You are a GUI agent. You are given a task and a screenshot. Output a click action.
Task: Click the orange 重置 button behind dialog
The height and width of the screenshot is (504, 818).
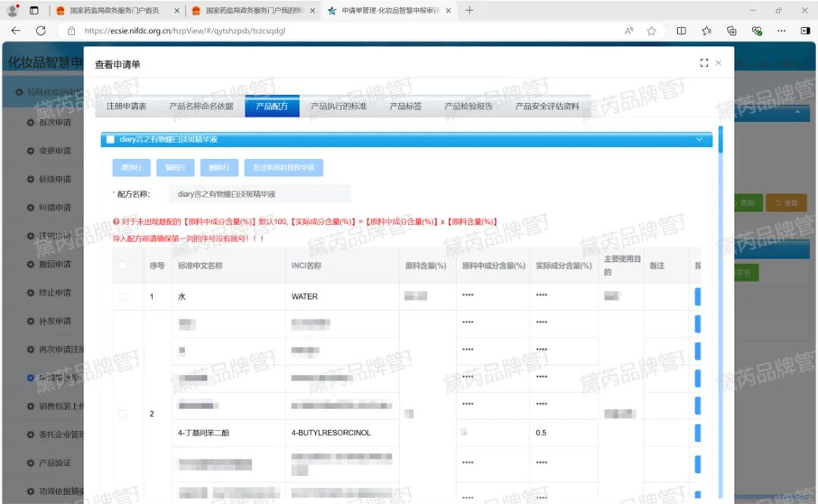(x=786, y=203)
